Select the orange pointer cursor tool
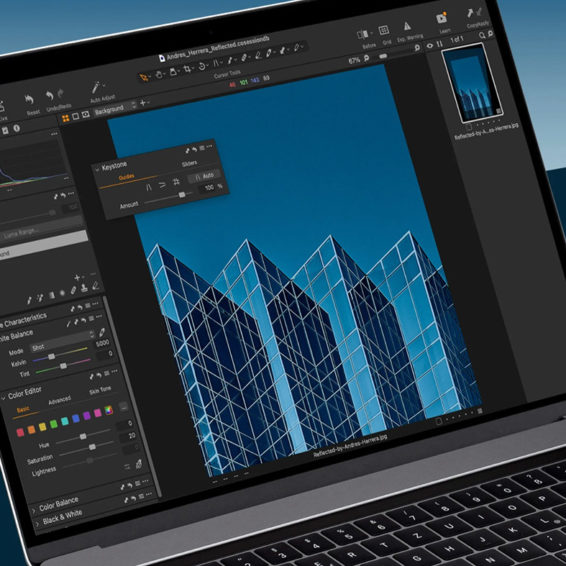 pos(144,77)
